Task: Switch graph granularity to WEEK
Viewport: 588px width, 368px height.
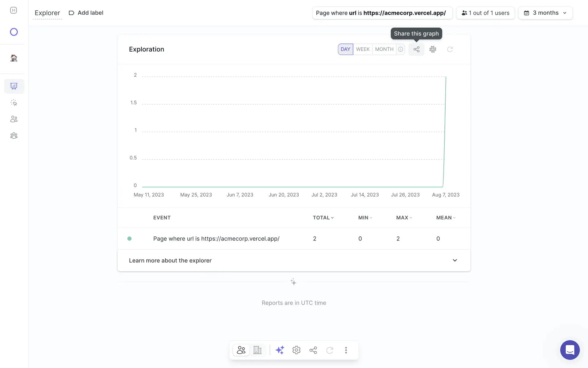Action: [x=363, y=49]
